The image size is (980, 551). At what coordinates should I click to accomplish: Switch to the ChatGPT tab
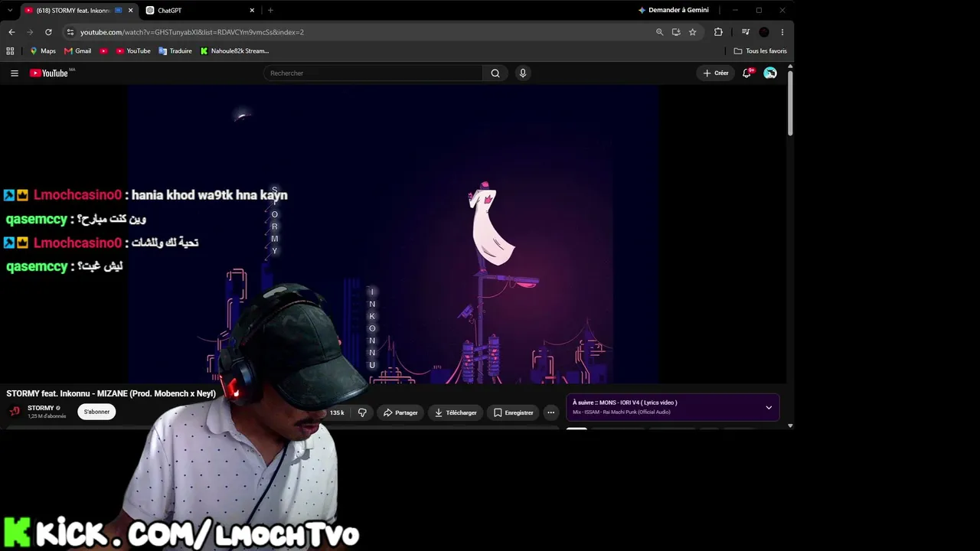tap(201, 10)
